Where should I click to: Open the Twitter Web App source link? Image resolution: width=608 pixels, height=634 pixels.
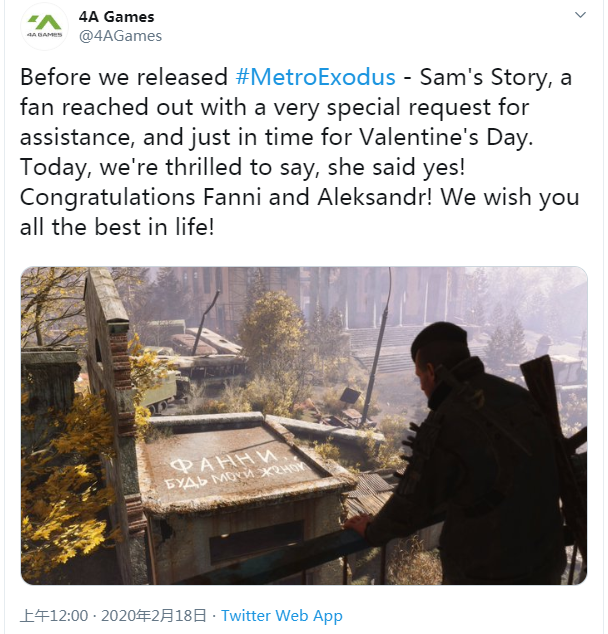(282, 615)
